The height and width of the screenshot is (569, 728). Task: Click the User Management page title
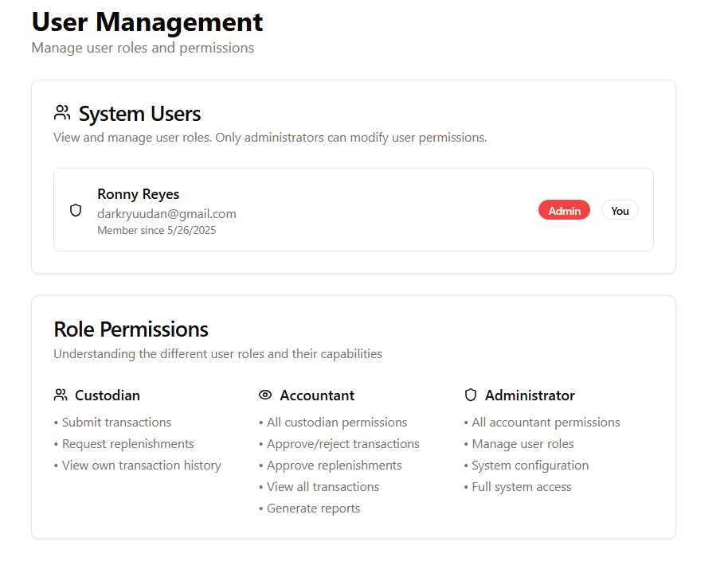point(147,22)
